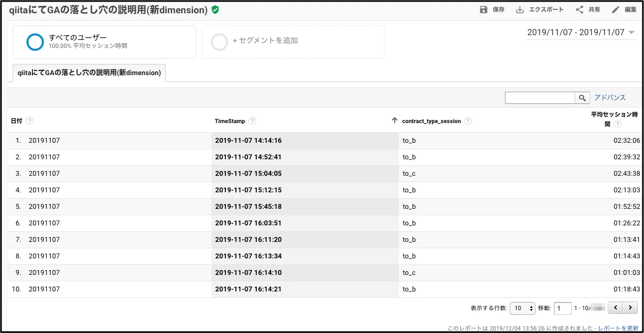
Task: Click session time value 01:52:52
Action: [x=626, y=207]
